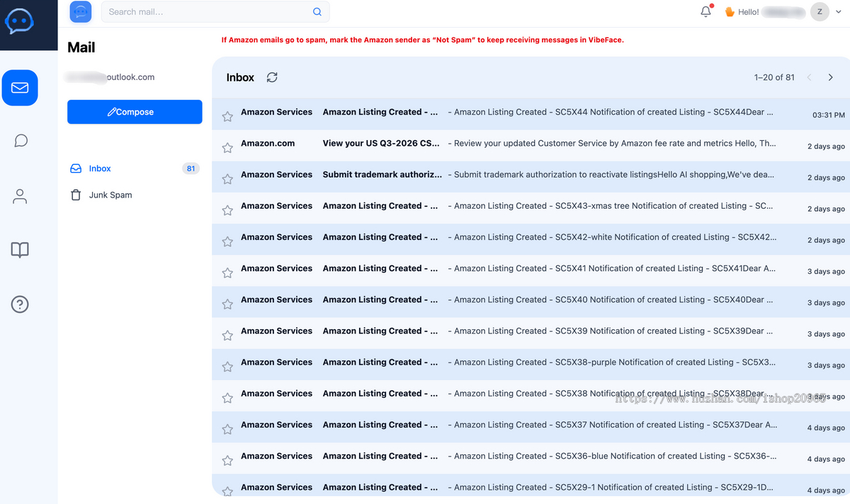Image resolution: width=850 pixels, height=504 pixels.
Task: Star the SC5X40 listing email
Action: pyautogui.click(x=227, y=304)
